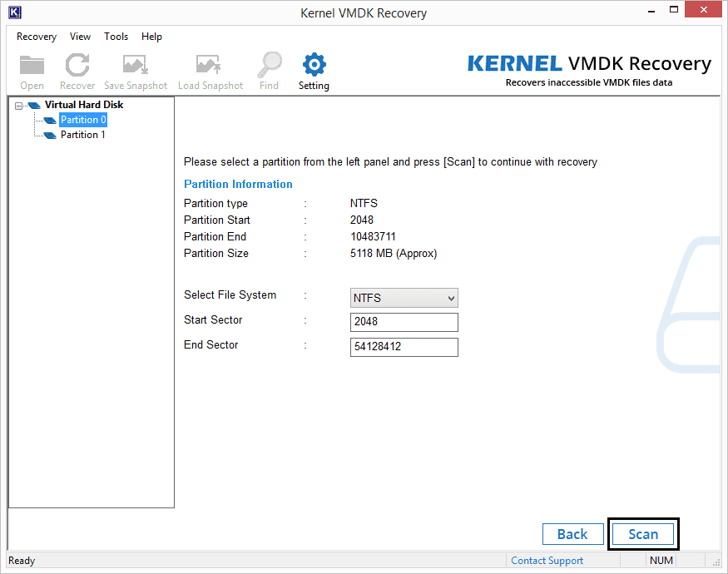Screen dimensions: 728x574
Task: Open the Setting gear icon
Action: coord(314,65)
